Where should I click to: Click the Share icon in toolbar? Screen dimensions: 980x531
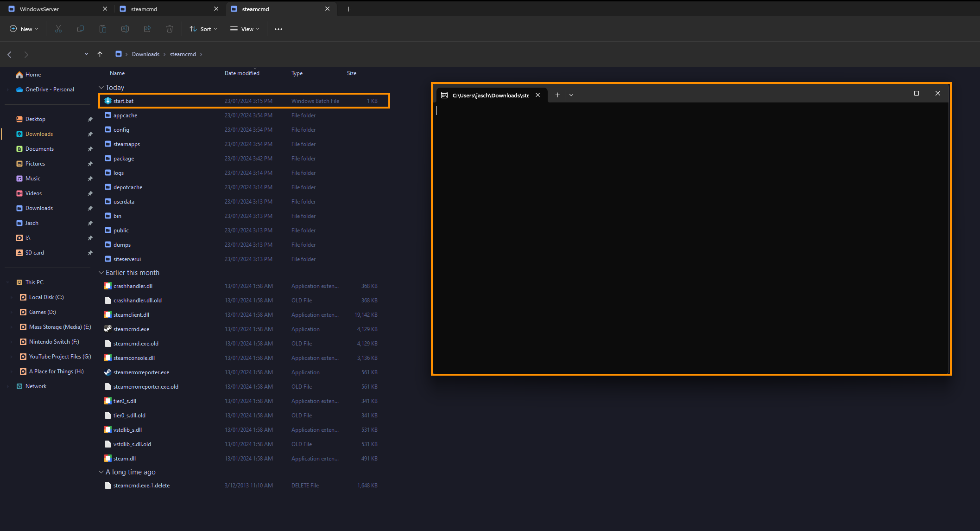tap(147, 29)
